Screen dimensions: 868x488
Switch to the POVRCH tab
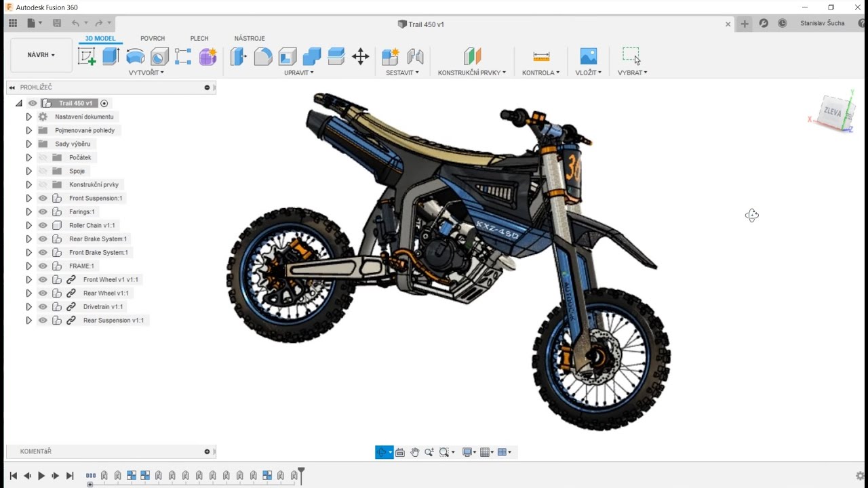(x=153, y=39)
